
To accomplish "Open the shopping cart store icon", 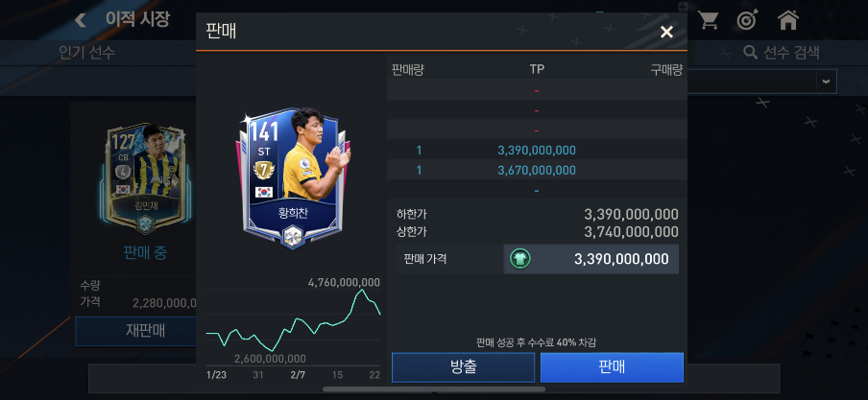I will (x=708, y=20).
